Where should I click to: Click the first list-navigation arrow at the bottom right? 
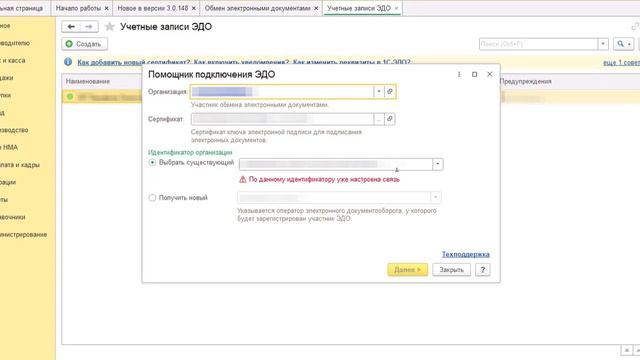coord(626,350)
